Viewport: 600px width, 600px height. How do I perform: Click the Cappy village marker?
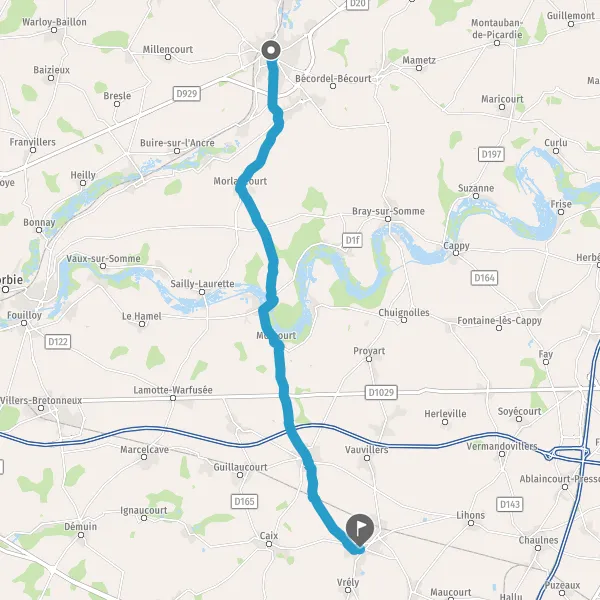456,253
